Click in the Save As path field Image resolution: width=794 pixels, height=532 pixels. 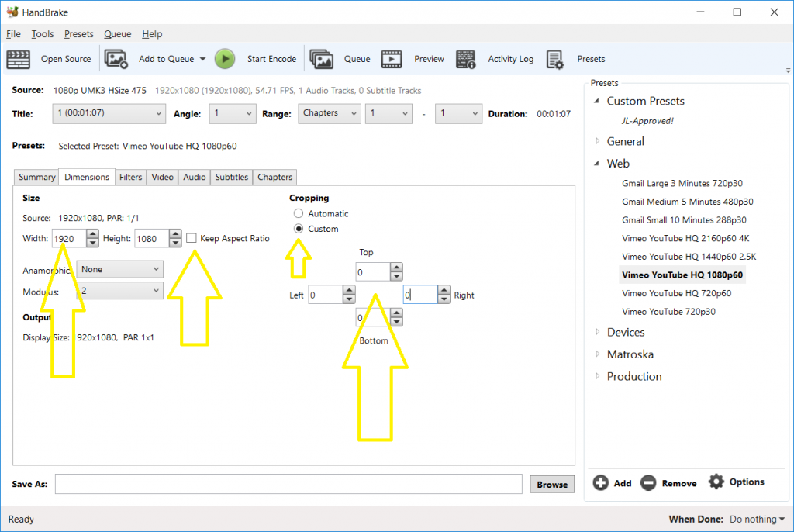(288, 484)
